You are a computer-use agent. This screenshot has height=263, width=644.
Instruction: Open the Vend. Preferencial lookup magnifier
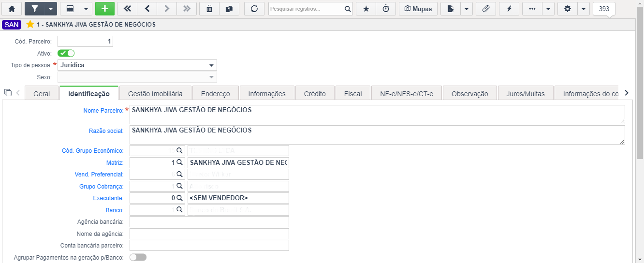179,174
